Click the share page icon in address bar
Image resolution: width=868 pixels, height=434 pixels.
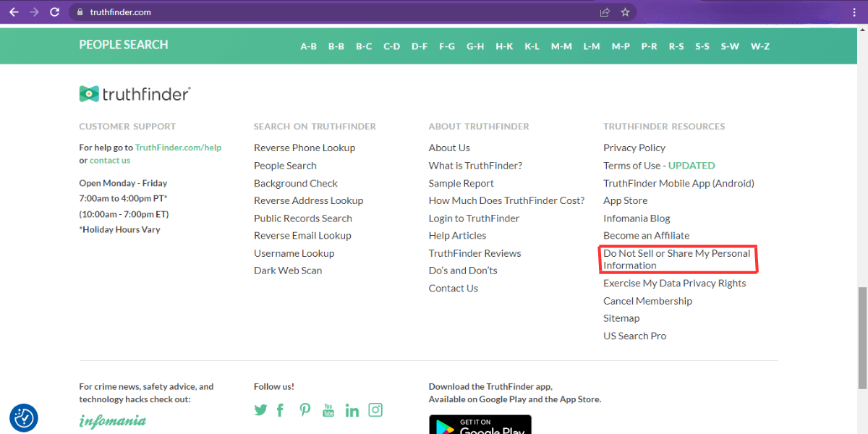tap(605, 12)
